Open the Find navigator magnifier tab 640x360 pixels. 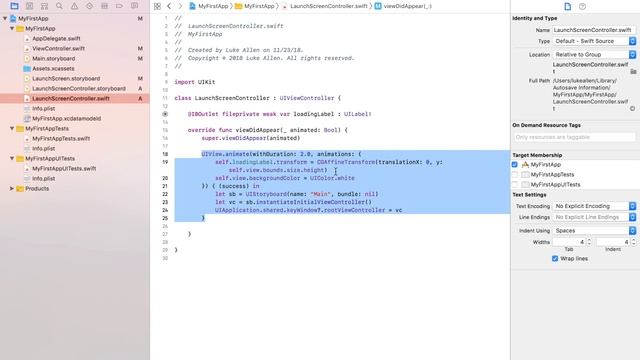click(x=59, y=6)
